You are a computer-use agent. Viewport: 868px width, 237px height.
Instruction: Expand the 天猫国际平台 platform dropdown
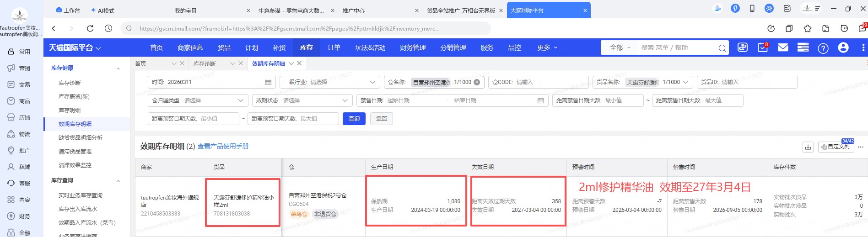75,47
